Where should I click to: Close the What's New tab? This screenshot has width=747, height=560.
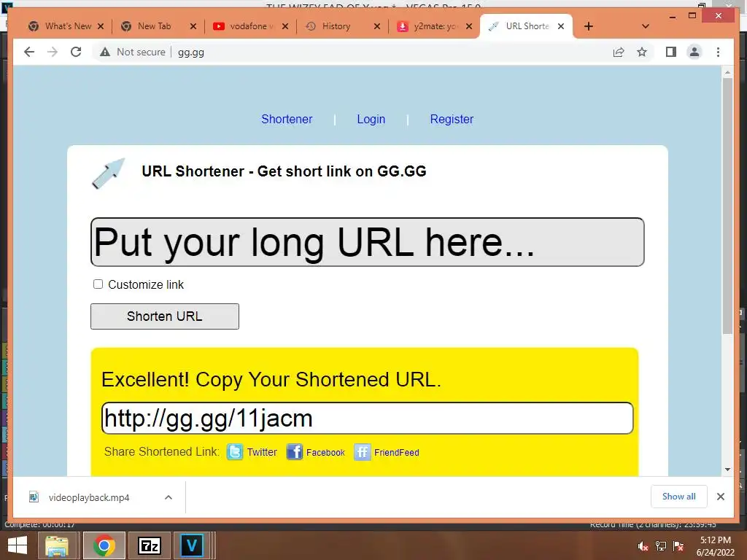tap(101, 26)
